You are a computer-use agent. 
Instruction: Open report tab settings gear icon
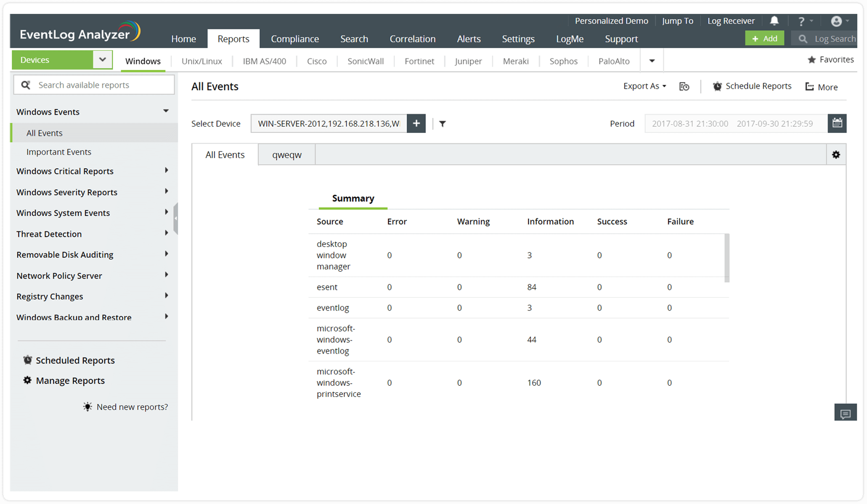pyautogui.click(x=836, y=155)
